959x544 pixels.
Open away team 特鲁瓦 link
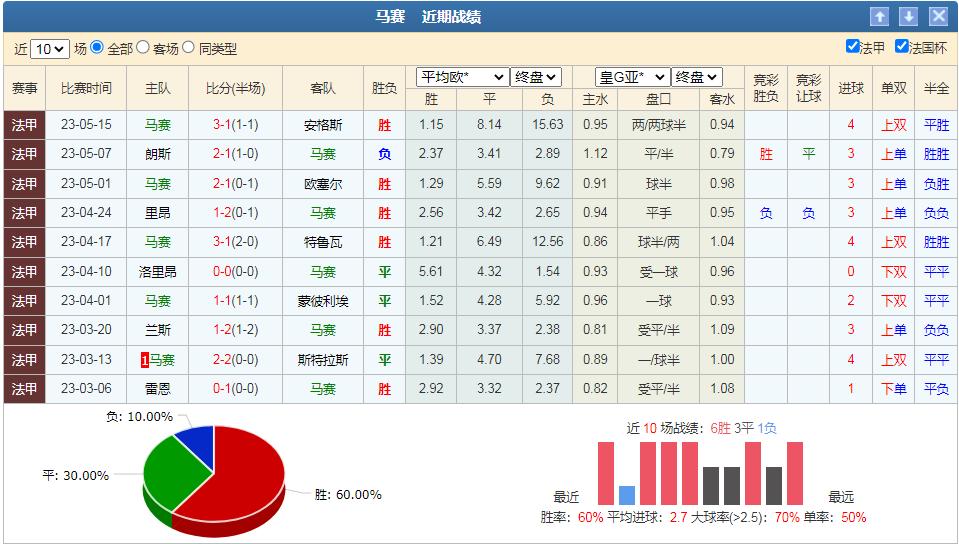click(323, 242)
